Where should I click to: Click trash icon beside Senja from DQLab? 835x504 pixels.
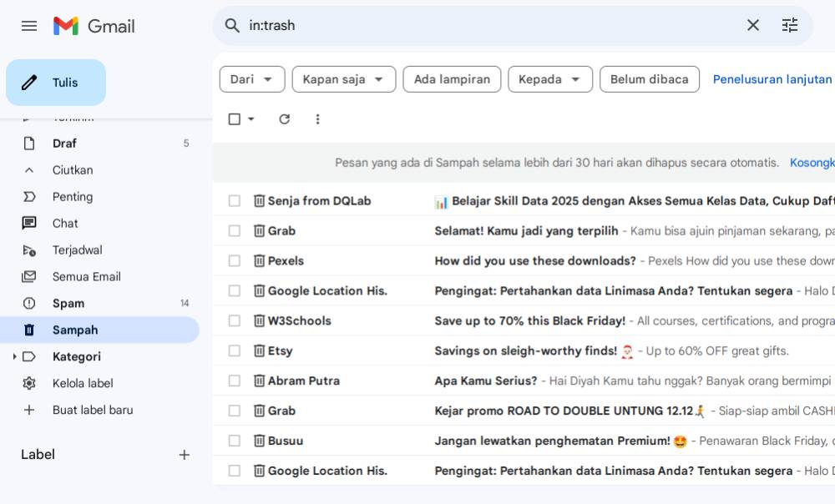click(x=260, y=200)
